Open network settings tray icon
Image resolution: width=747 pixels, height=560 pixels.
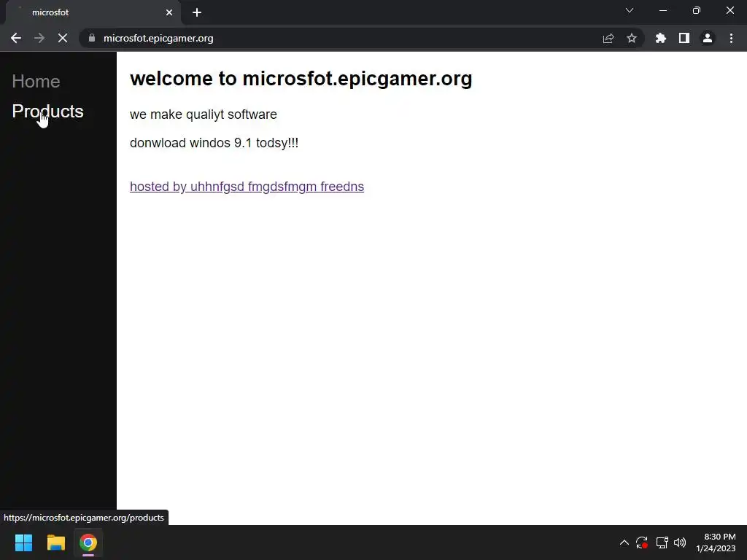click(662, 542)
